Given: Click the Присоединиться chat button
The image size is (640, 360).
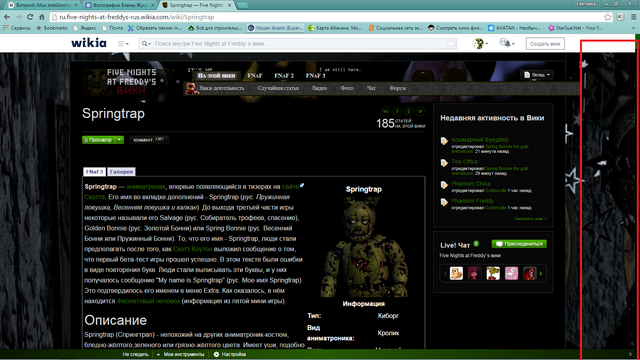Looking at the screenshot, I should coord(519,244).
